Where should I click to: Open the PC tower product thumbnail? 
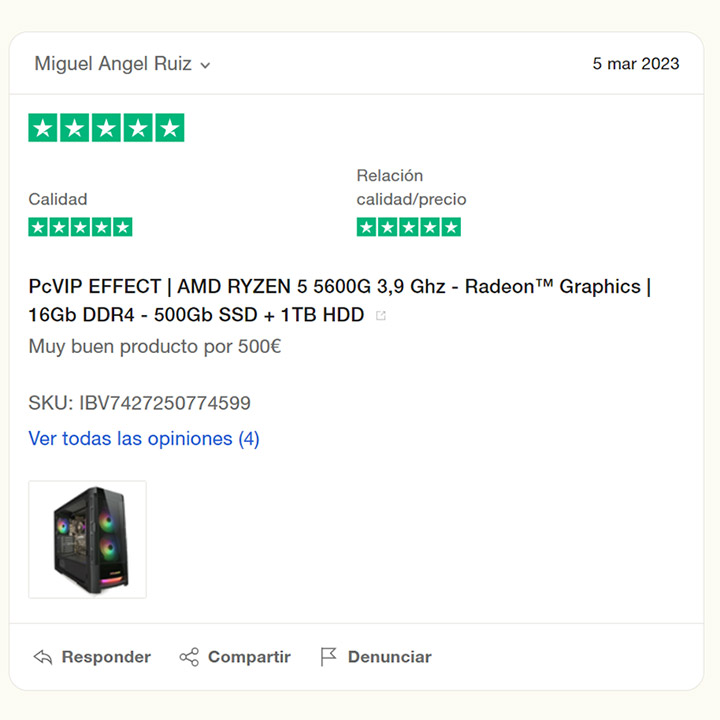(x=88, y=540)
